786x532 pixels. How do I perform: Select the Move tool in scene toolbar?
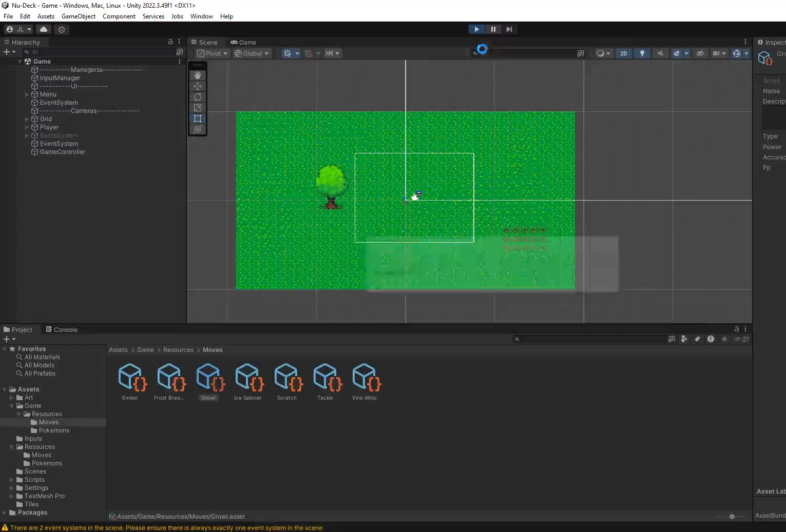pyautogui.click(x=198, y=86)
